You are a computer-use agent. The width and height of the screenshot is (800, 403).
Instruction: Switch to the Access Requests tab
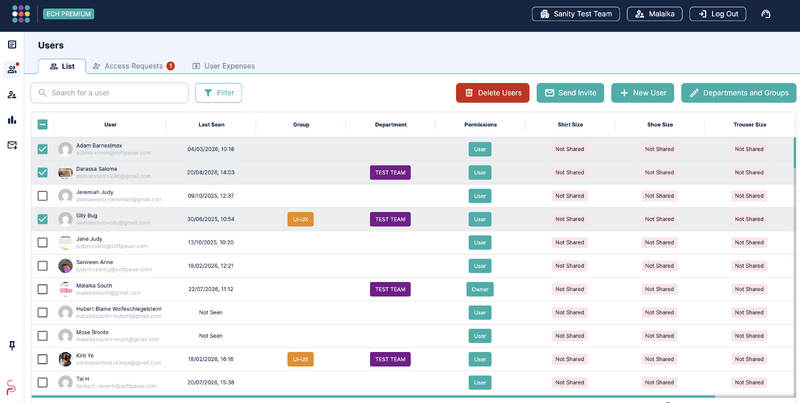pyautogui.click(x=134, y=66)
